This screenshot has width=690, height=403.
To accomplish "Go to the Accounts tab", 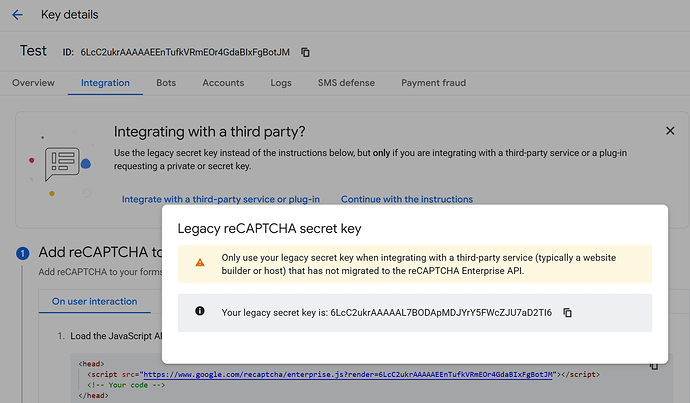I will point(223,83).
